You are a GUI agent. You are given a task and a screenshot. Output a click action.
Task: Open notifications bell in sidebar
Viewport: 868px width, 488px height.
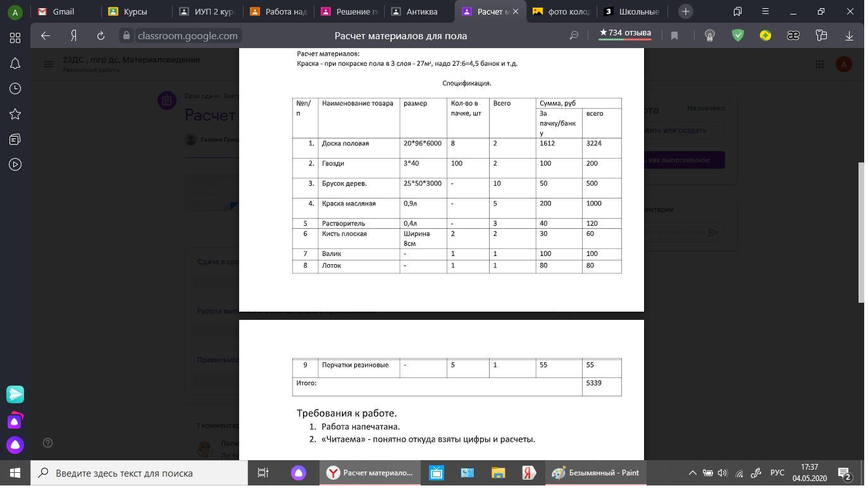[15, 63]
